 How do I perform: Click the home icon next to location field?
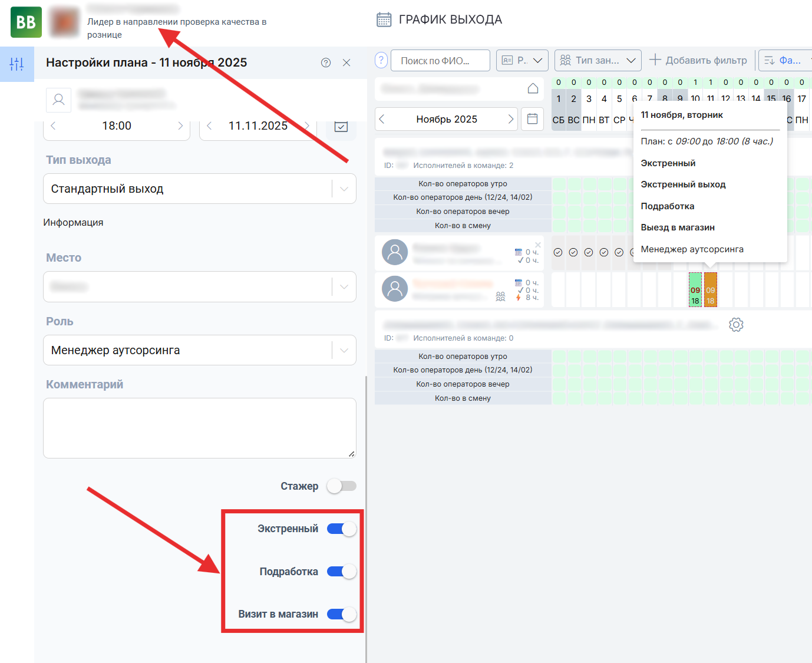533,88
